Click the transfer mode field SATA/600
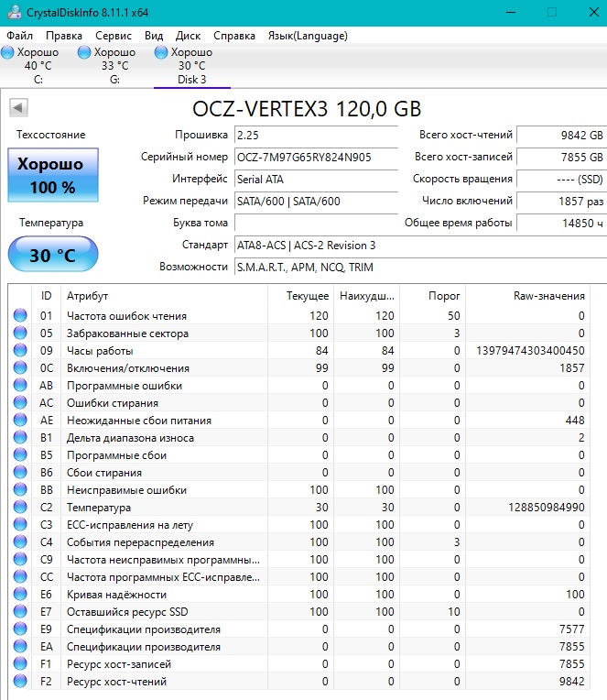Viewport: 607px width, 700px height. [x=316, y=201]
